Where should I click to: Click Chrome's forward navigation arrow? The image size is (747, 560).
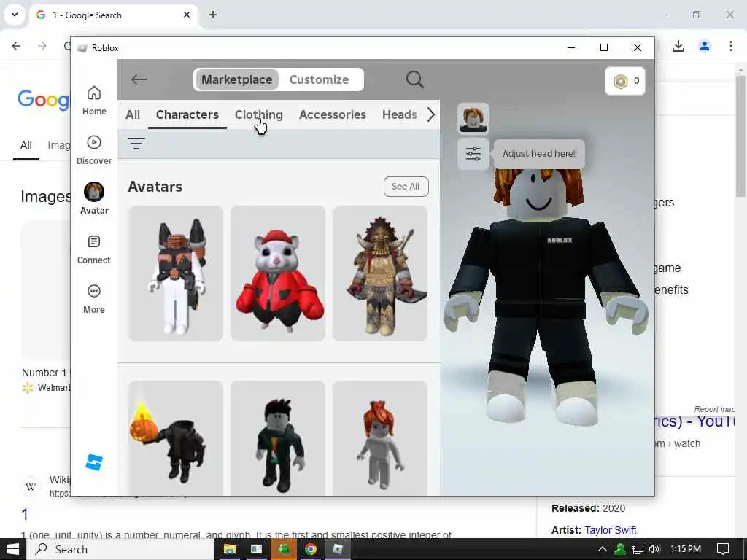(x=42, y=46)
